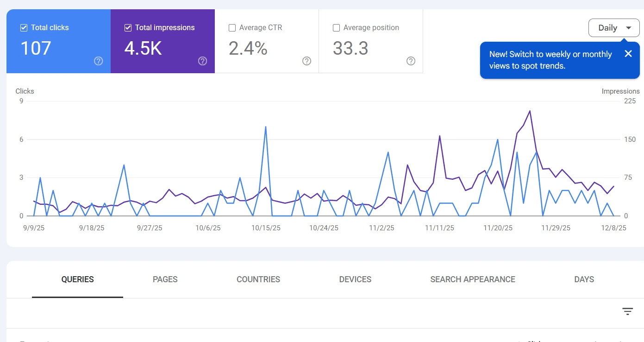Image resolution: width=644 pixels, height=342 pixels.
Task: Click the 11/2/25 date label on chart axis
Action: pyautogui.click(x=381, y=228)
